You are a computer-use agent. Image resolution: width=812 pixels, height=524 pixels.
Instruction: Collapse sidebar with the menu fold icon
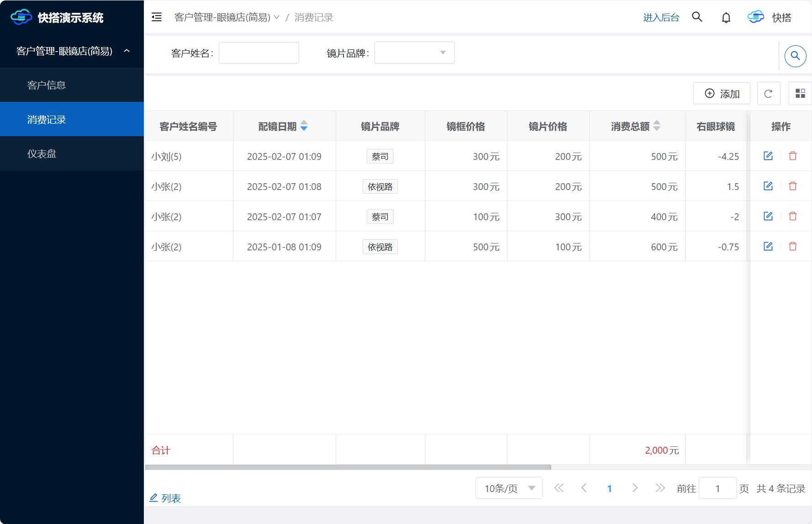coord(157,17)
